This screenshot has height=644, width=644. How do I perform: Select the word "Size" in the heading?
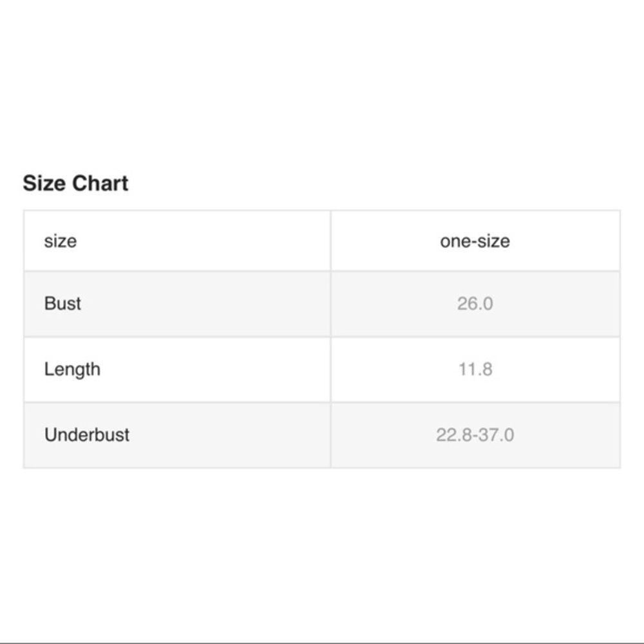pos(45,183)
